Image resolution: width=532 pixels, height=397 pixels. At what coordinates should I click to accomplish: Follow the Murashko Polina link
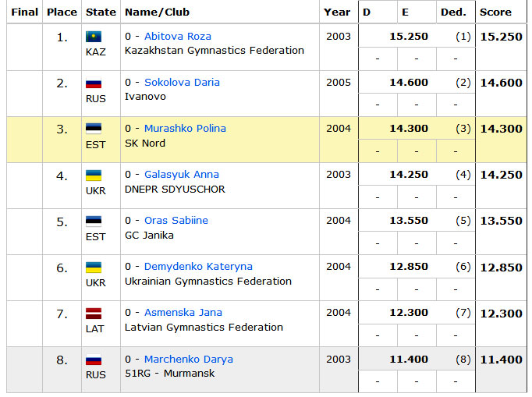click(x=185, y=128)
